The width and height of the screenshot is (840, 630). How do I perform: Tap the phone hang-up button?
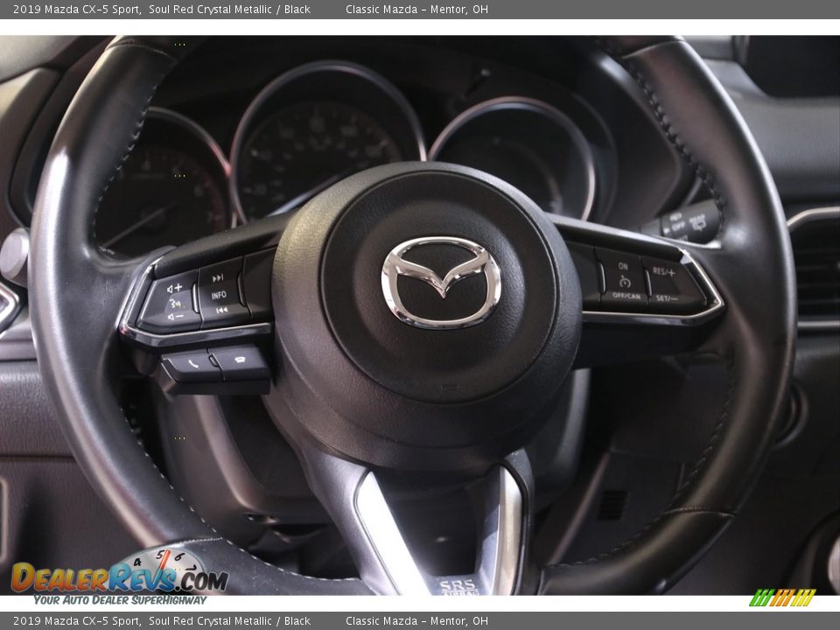tap(241, 360)
